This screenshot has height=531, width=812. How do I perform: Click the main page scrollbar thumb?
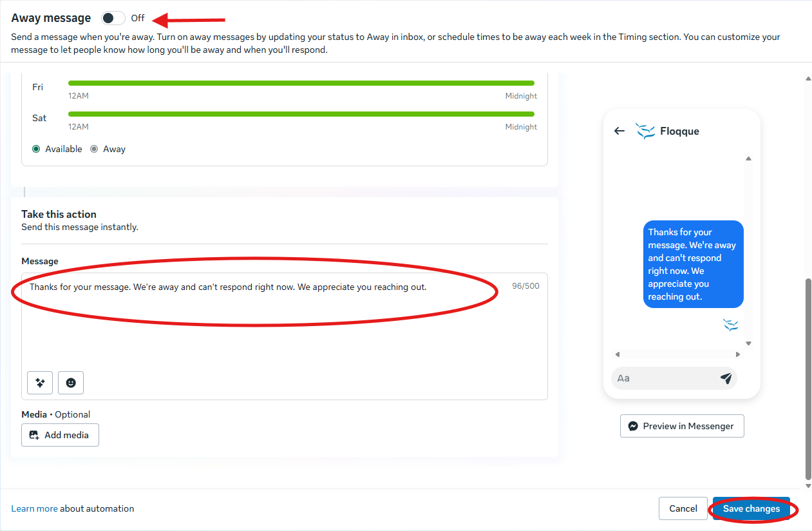coord(808,379)
